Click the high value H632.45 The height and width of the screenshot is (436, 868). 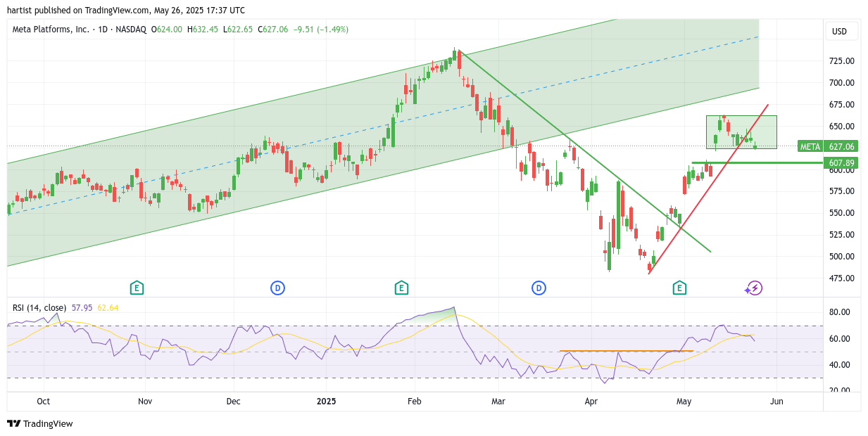(x=203, y=30)
